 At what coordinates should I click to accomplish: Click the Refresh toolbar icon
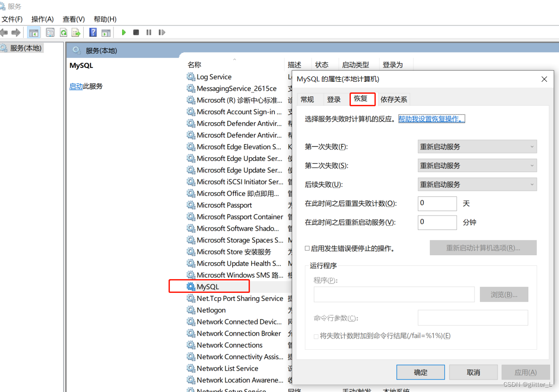64,32
